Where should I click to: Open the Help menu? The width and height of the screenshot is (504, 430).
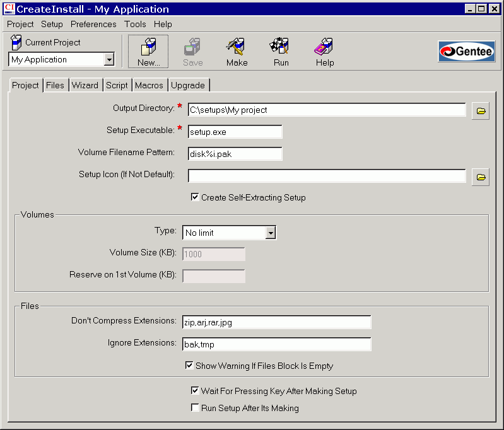click(163, 24)
